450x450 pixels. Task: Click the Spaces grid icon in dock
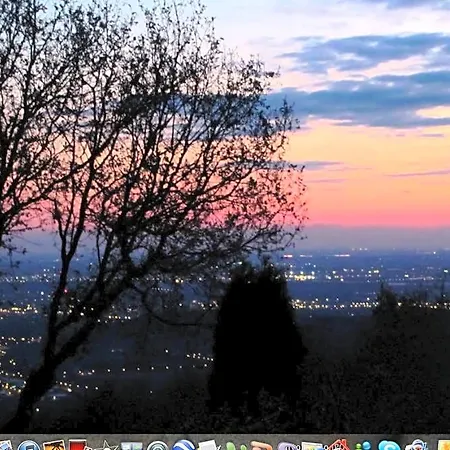coord(131,446)
